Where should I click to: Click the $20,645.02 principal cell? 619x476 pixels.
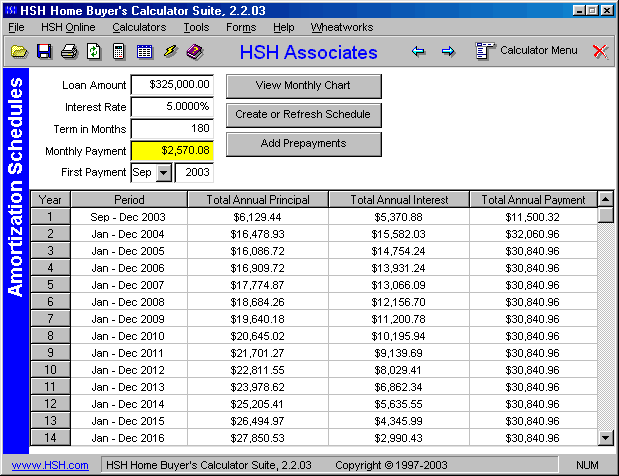pos(258,336)
